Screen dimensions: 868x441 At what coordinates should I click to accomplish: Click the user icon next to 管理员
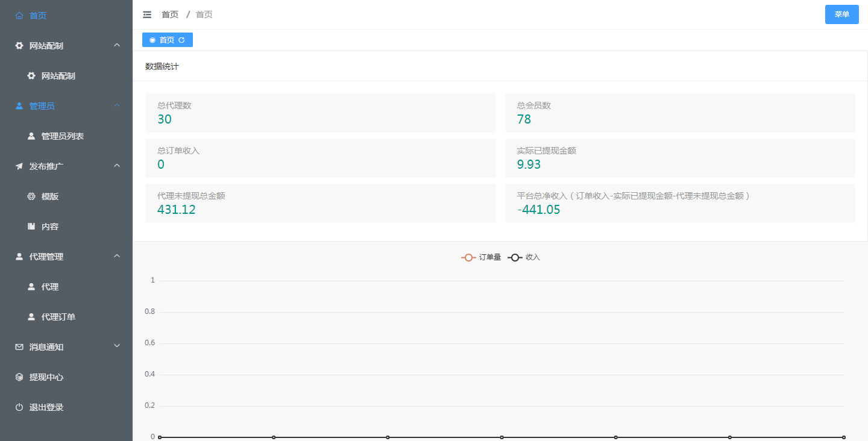19,106
